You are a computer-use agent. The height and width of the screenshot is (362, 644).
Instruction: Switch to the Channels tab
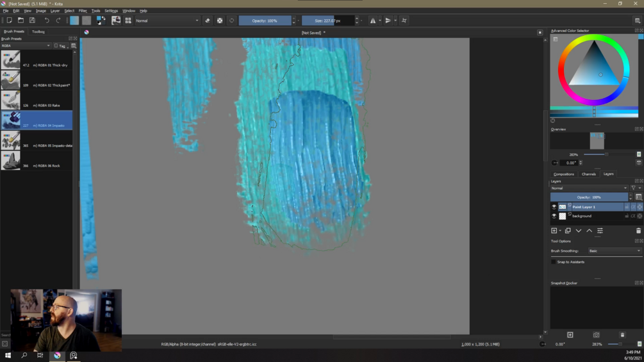click(x=588, y=174)
